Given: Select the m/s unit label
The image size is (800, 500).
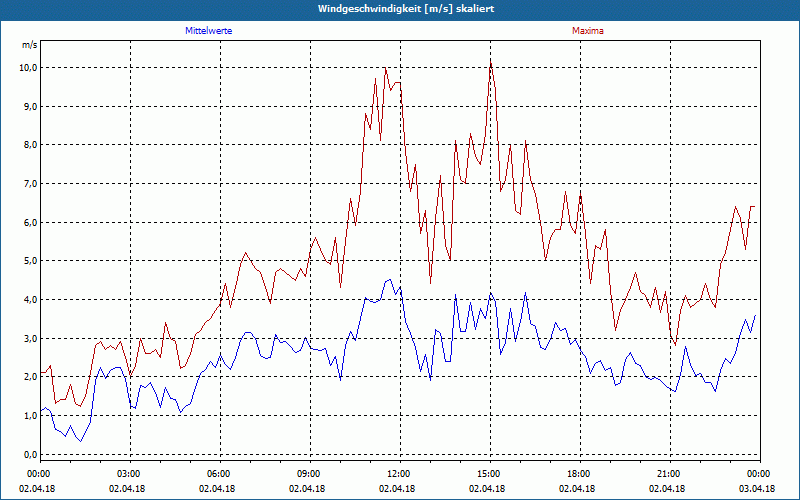Looking at the screenshot, I should (x=30, y=45).
